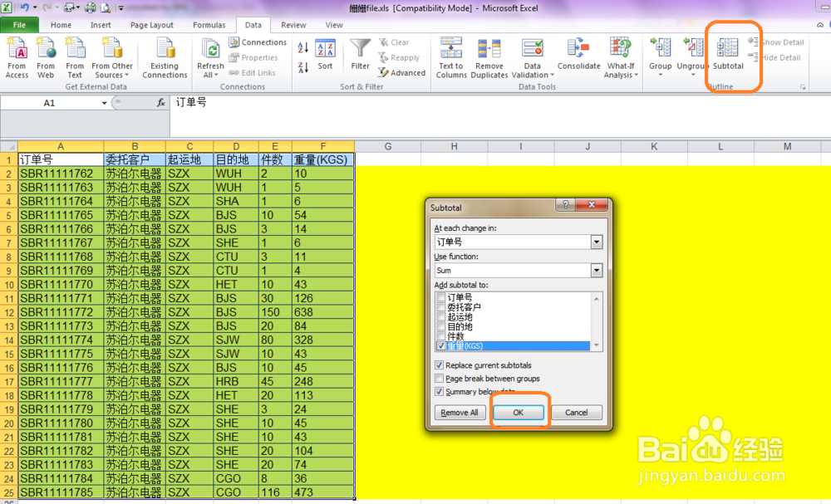
Task: Click Text to Columns
Action: (x=451, y=58)
